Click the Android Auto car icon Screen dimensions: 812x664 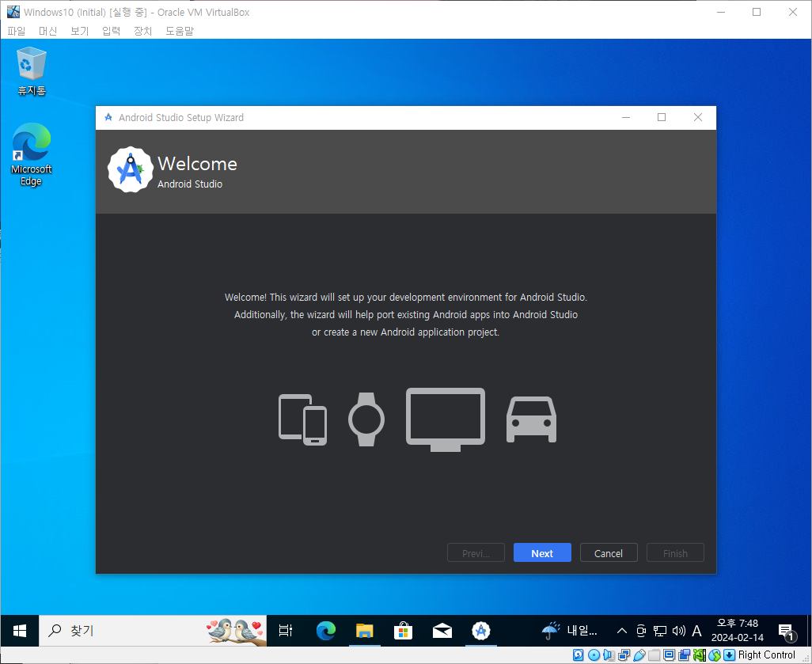531,419
